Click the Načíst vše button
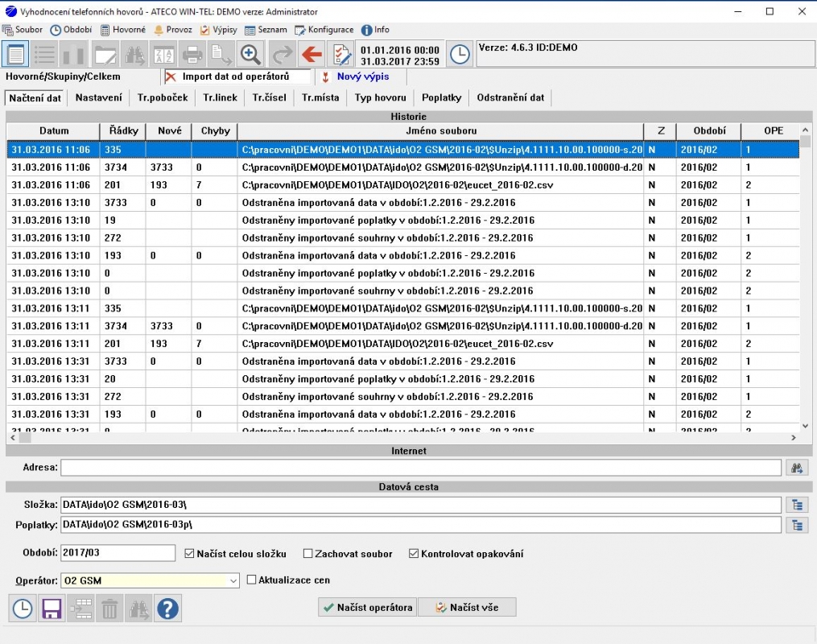This screenshot has height=644, width=817. [x=467, y=607]
